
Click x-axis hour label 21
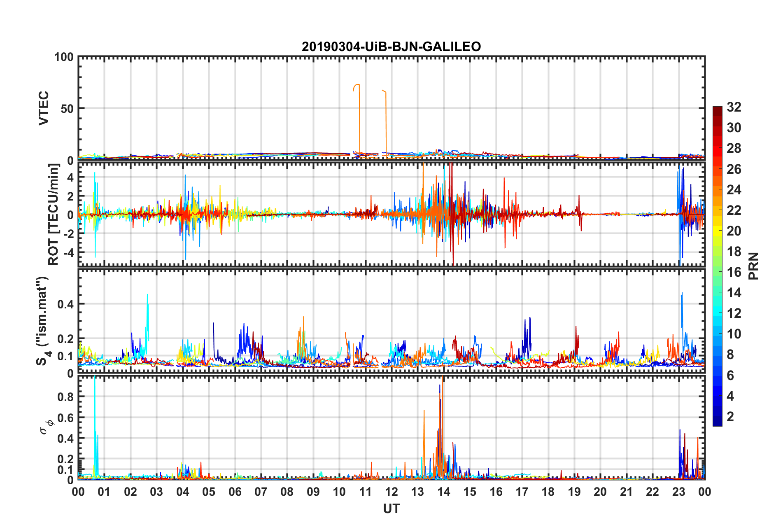(627, 492)
